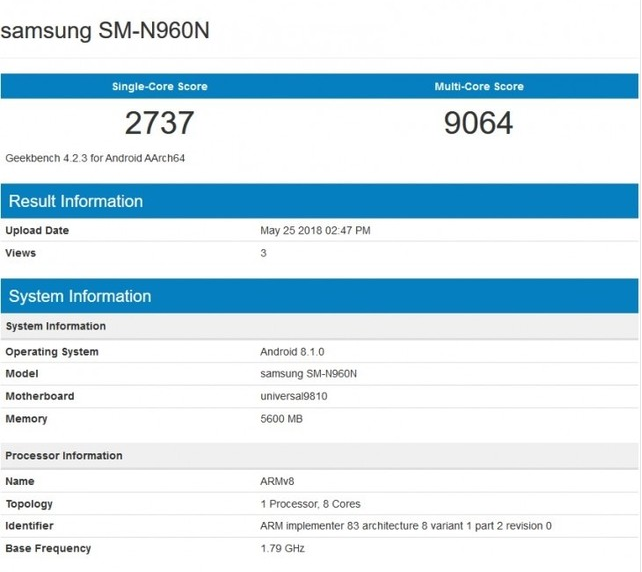
Task: Click the single-core score value 2737
Action: (x=159, y=123)
